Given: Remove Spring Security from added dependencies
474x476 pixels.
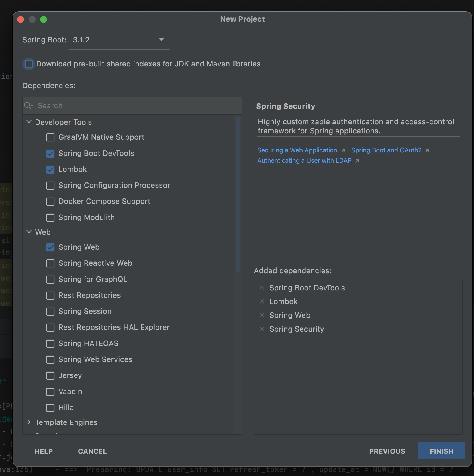Looking at the screenshot, I should pos(262,329).
